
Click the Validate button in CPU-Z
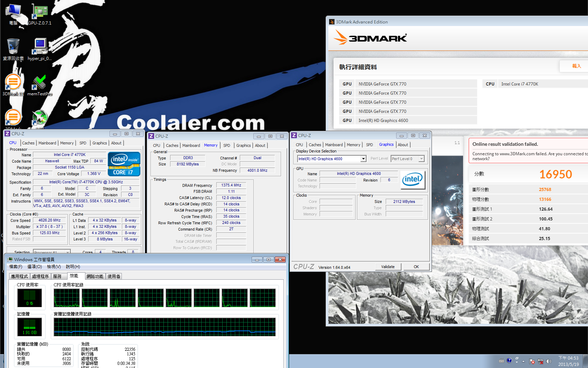(x=388, y=267)
